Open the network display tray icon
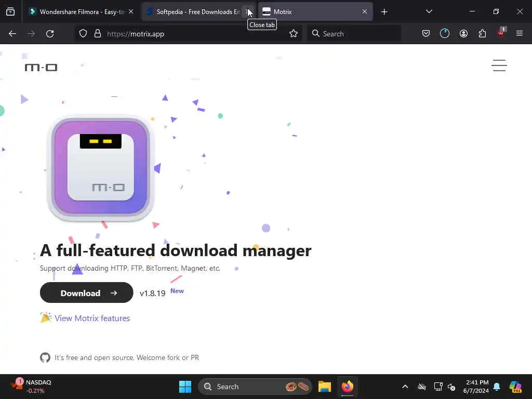 [438, 387]
